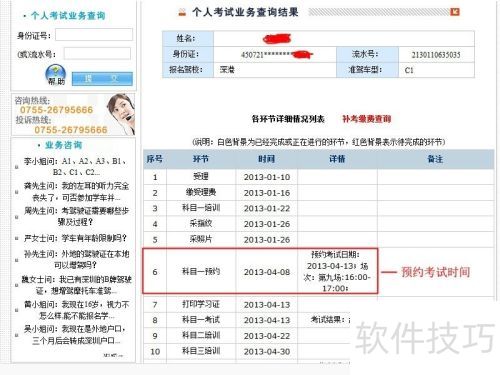Open 孙先生问 外地驾驶证 question link
Screen dimensions: 500x375
click(76, 259)
